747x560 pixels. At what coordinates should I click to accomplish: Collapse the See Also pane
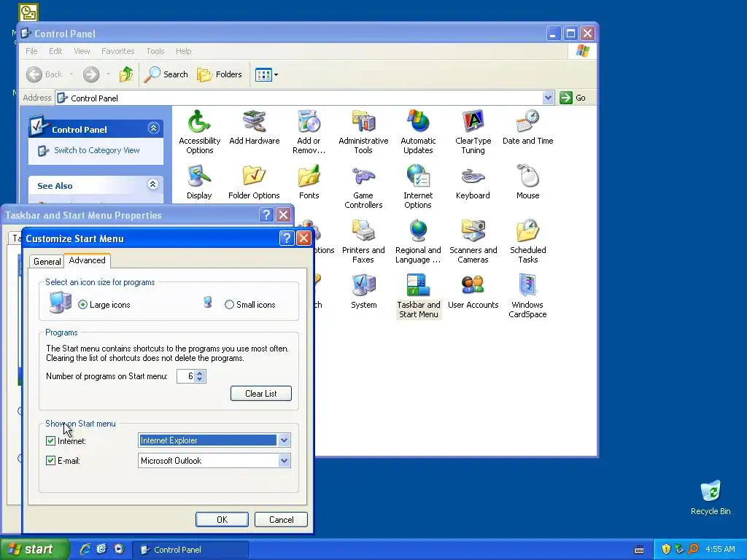(153, 184)
